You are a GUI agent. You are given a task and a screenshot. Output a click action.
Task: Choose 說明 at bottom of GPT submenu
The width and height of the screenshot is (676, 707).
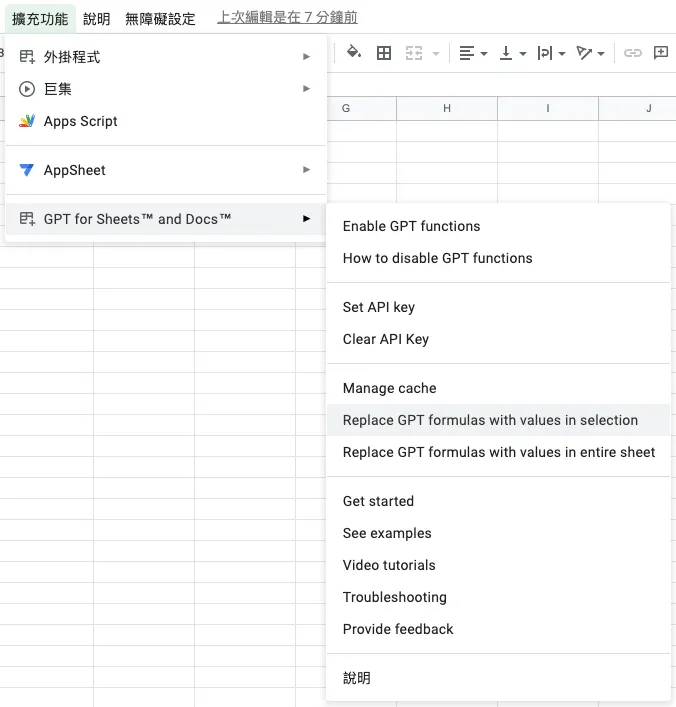click(498, 678)
